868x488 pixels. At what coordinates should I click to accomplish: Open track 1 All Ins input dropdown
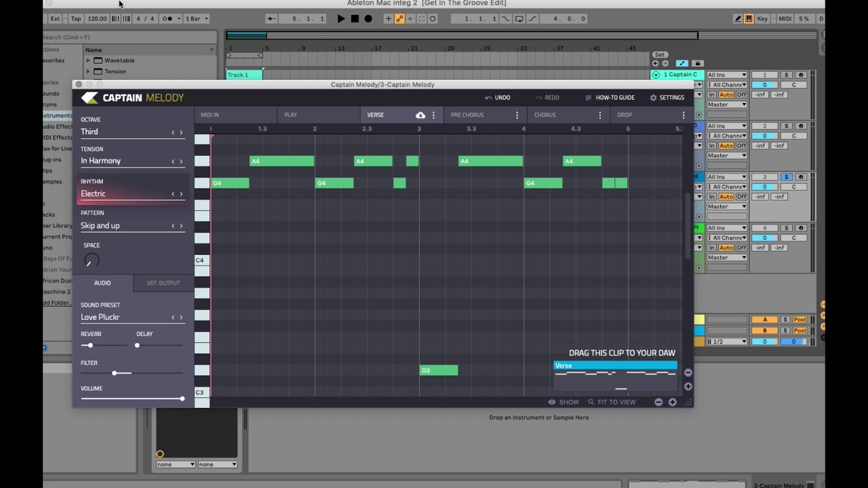(x=727, y=75)
